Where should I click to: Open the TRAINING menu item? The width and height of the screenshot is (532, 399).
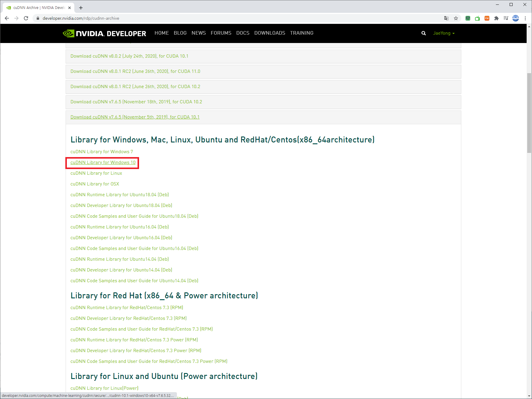click(302, 33)
